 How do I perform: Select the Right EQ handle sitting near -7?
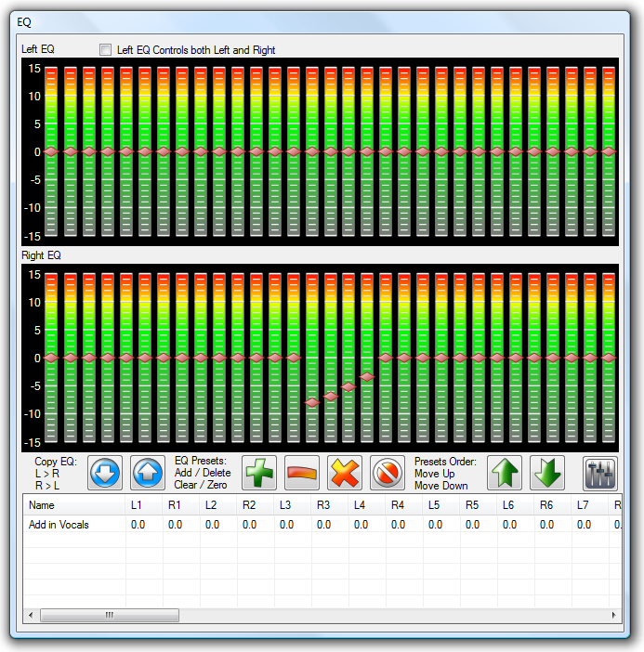331,397
